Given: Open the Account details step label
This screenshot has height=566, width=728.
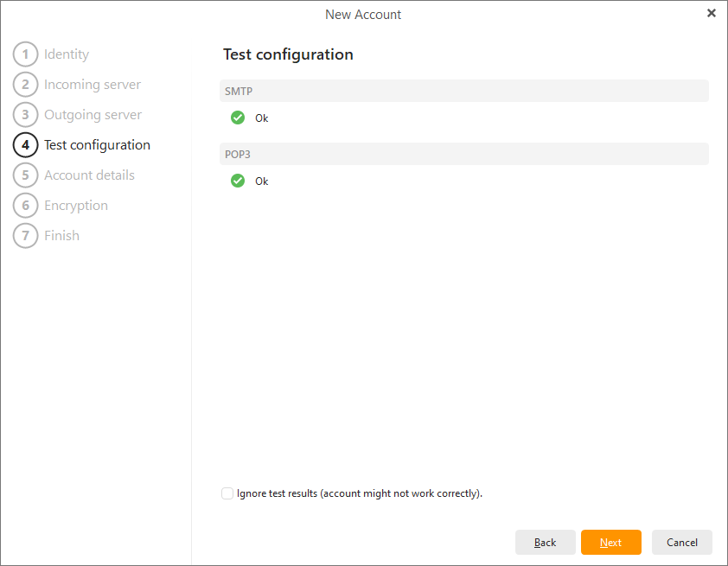Looking at the screenshot, I should pyautogui.click(x=89, y=175).
